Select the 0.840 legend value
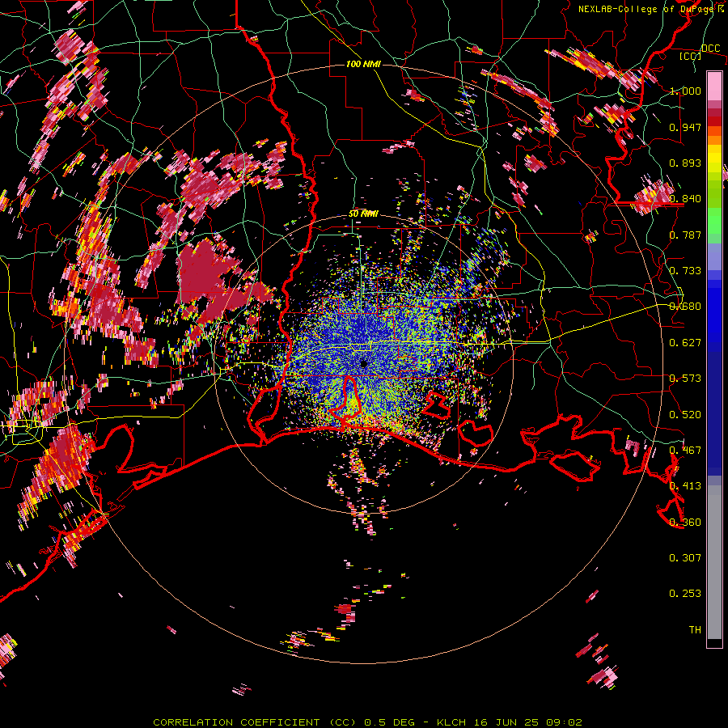The width and height of the screenshot is (728, 728). [x=685, y=199]
